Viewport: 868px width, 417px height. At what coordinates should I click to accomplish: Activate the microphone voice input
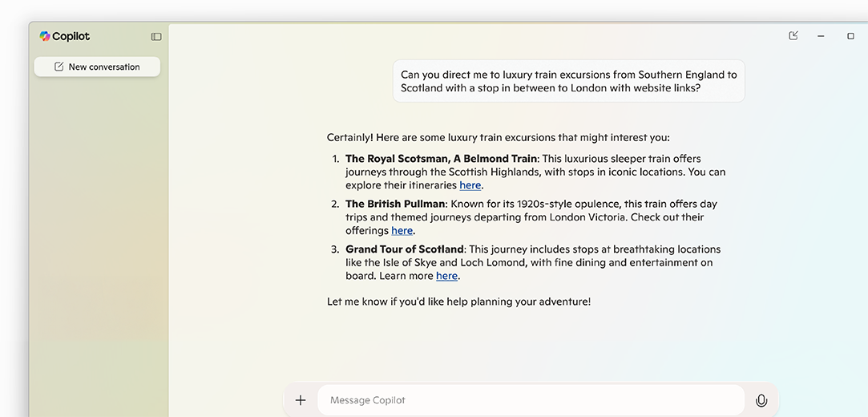[761, 400]
